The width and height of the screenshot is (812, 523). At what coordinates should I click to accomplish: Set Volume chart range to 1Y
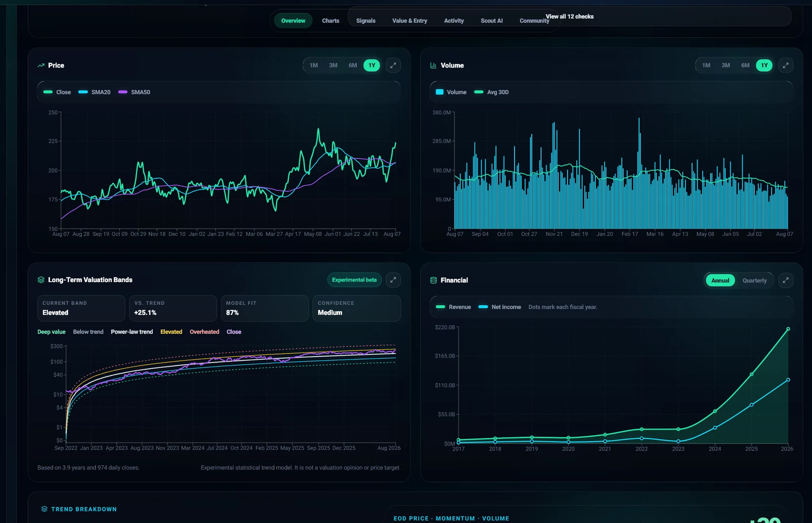tap(764, 65)
